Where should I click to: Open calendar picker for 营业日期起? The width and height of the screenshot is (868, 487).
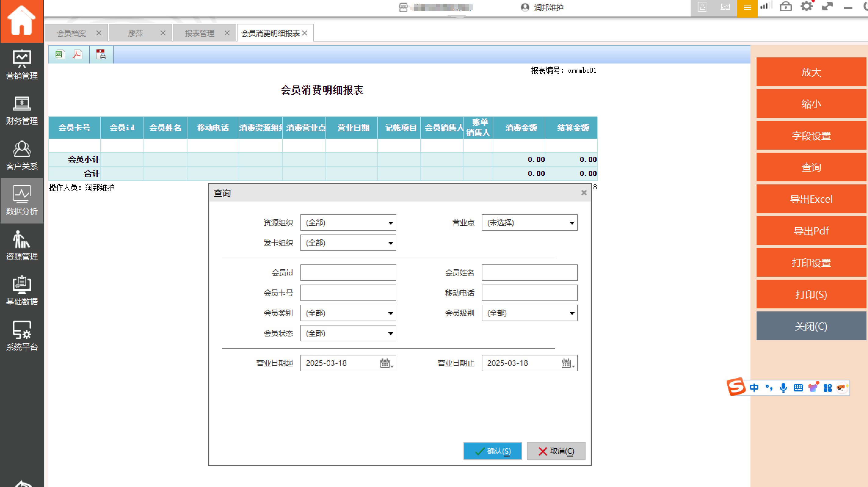(386, 363)
